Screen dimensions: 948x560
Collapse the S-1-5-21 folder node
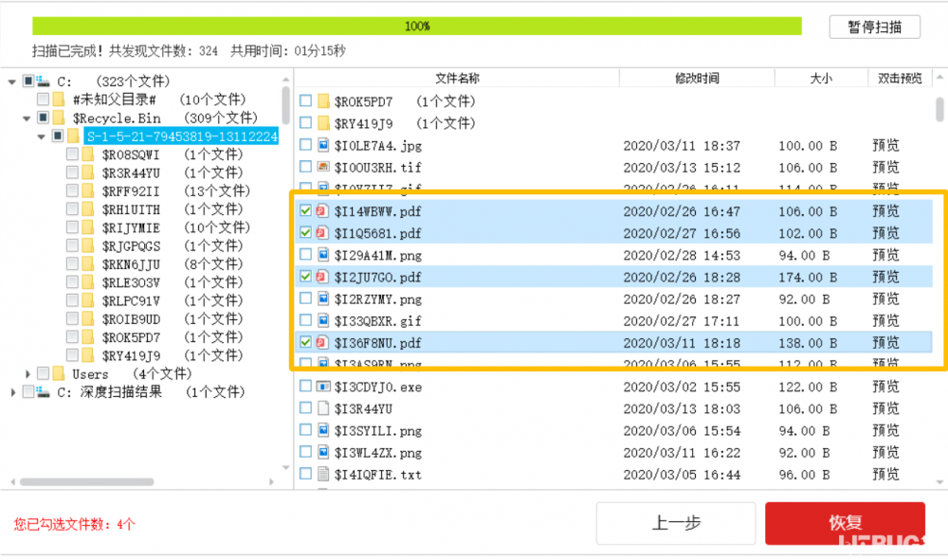click(41, 136)
